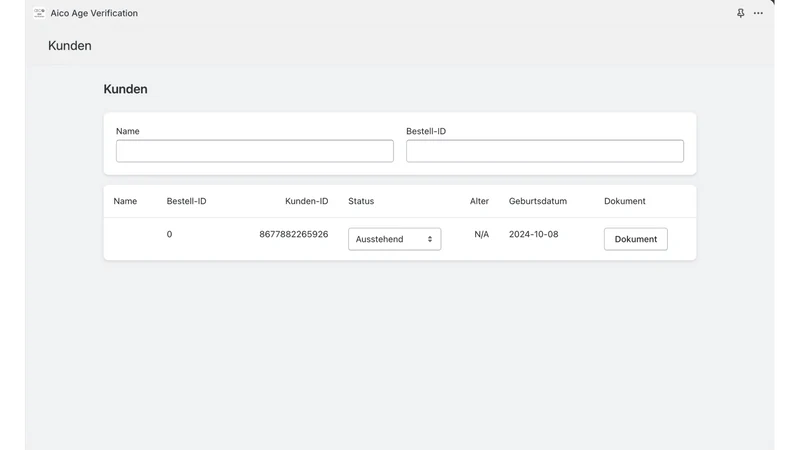
Task: Focus the Bestell-ID search input field
Action: pyautogui.click(x=545, y=151)
